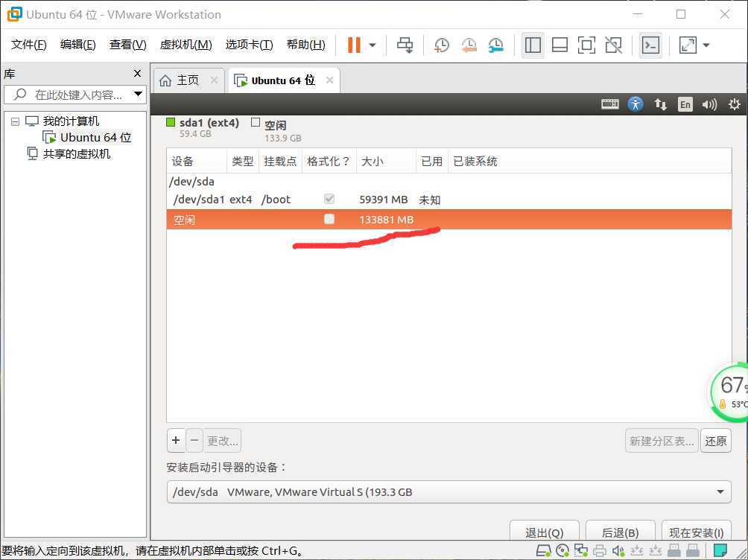The image size is (748, 560).
Task: Click the printer status bar icon
Action: tap(600, 551)
